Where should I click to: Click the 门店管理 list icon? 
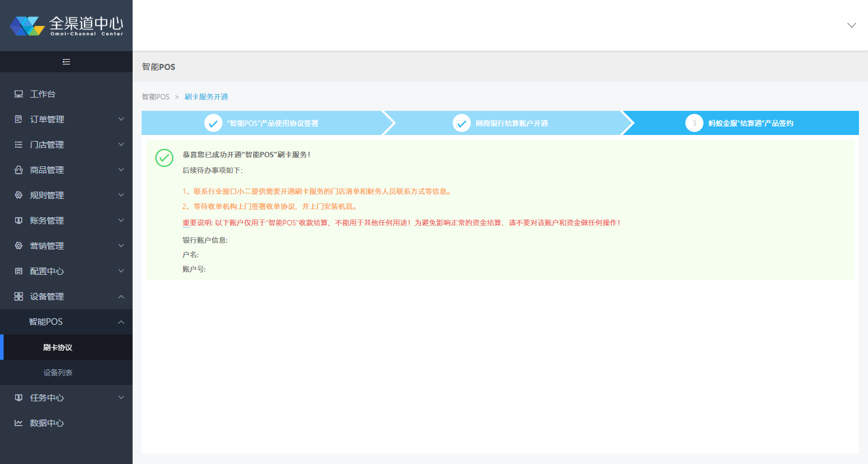tap(19, 145)
